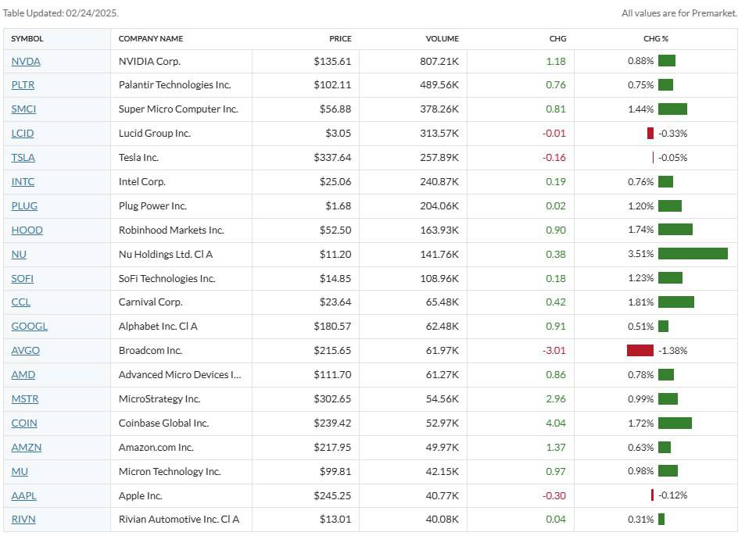The image size is (756, 543).
Task: Select the NVIDIA Corp. company name
Action: (x=149, y=61)
